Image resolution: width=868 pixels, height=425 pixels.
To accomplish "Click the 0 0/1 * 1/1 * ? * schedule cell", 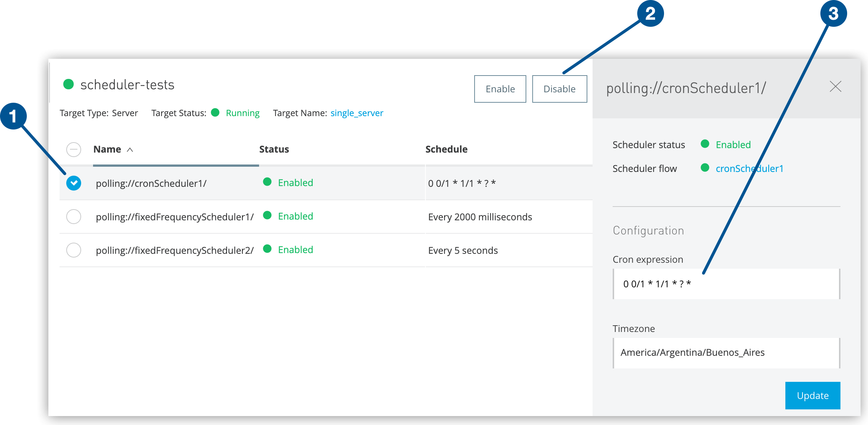I will click(x=462, y=183).
